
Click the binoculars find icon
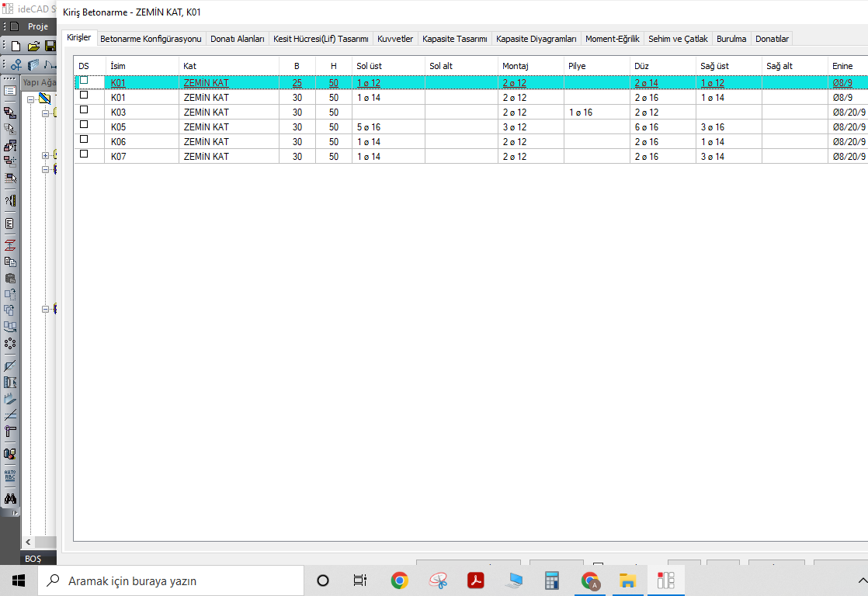click(10, 498)
